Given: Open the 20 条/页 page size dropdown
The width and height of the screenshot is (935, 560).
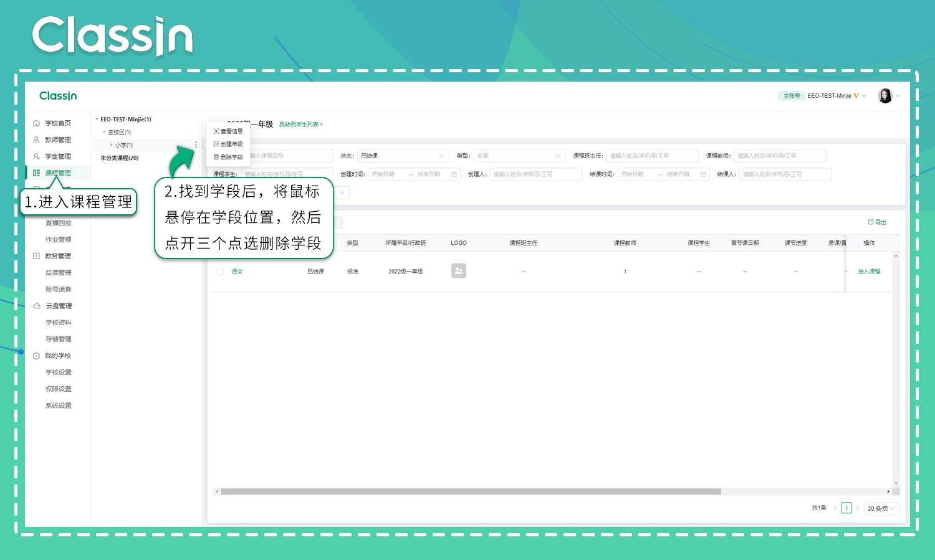Looking at the screenshot, I should pos(881,508).
